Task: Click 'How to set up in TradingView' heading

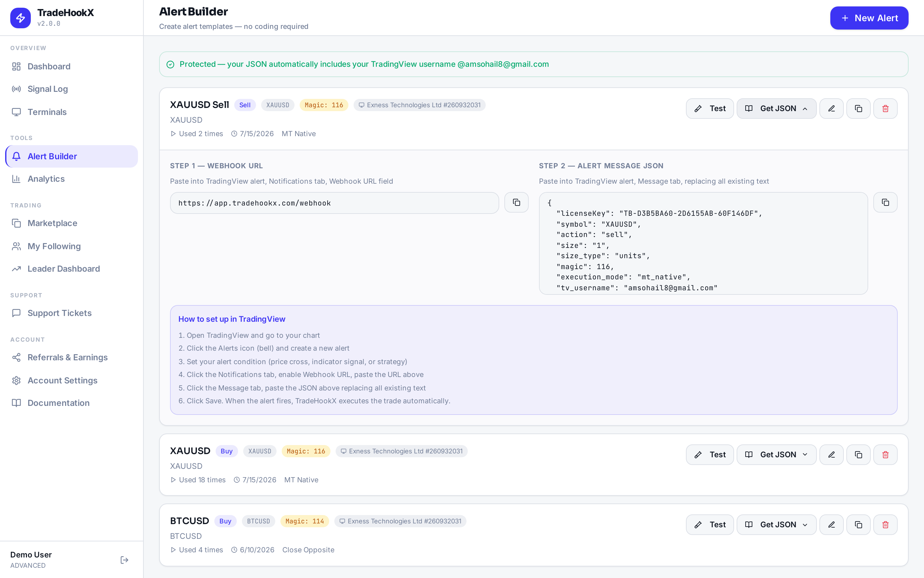Action: [x=232, y=319]
